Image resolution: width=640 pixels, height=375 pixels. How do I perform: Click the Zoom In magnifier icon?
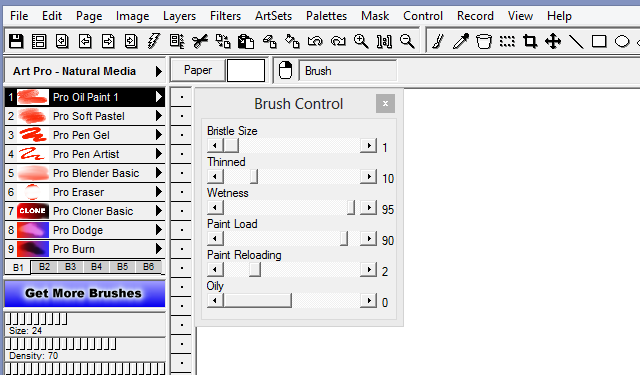pos(361,41)
